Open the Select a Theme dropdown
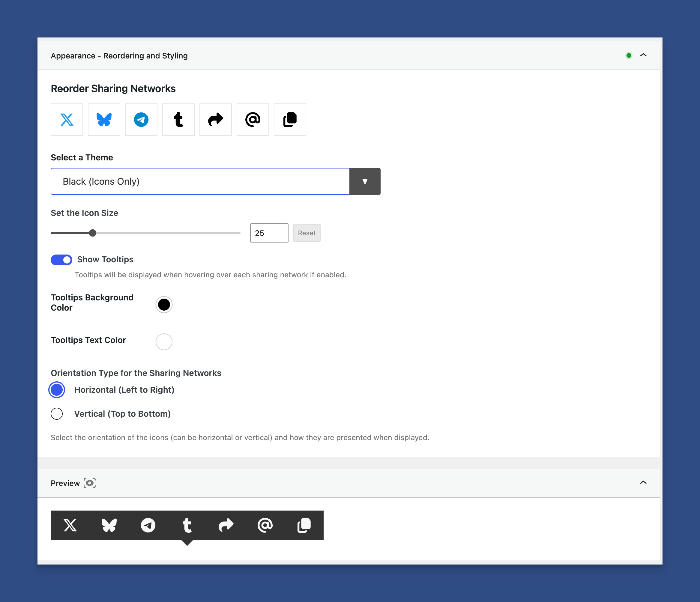This screenshot has width=700, height=602. pyautogui.click(x=364, y=181)
